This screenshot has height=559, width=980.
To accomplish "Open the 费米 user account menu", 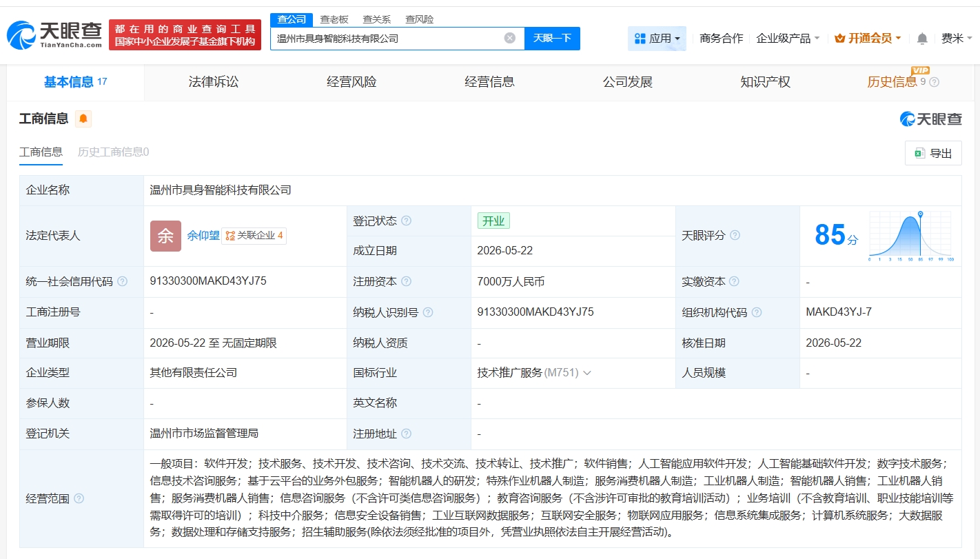I will coord(957,39).
